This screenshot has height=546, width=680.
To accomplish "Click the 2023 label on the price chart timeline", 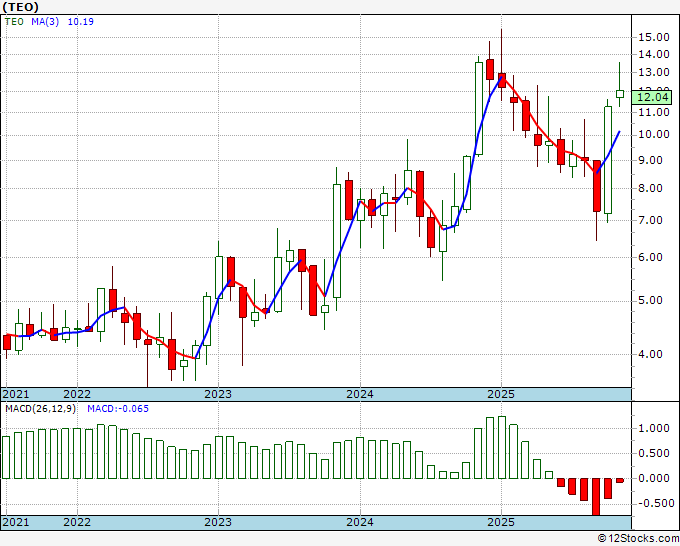I will (218, 394).
